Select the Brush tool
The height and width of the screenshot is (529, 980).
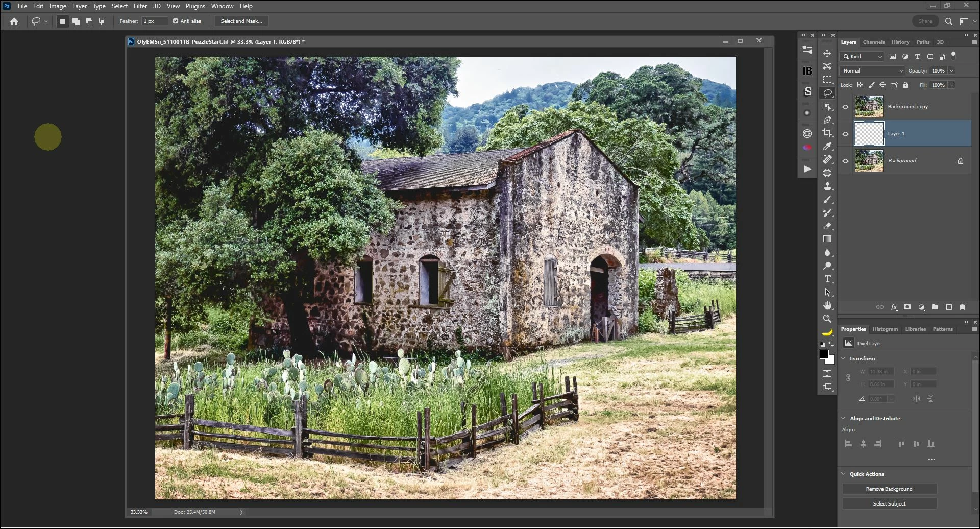(x=827, y=199)
